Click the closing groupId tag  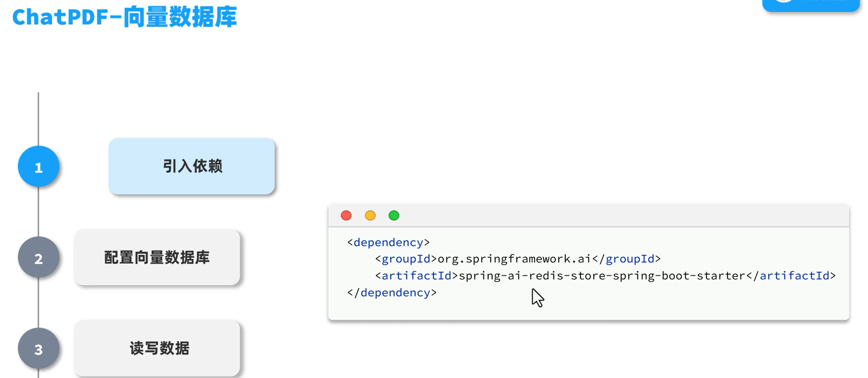pos(626,259)
